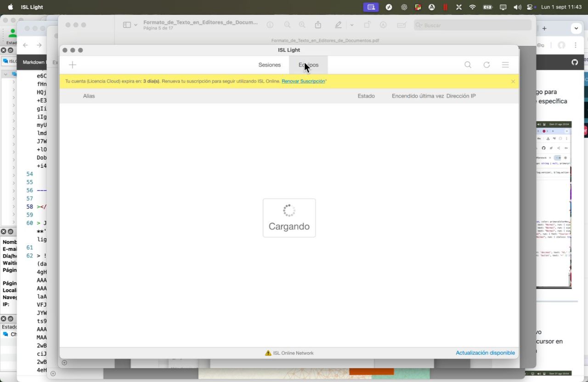Click the plus icon to add new
The width and height of the screenshot is (588, 382).
point(73,65)
